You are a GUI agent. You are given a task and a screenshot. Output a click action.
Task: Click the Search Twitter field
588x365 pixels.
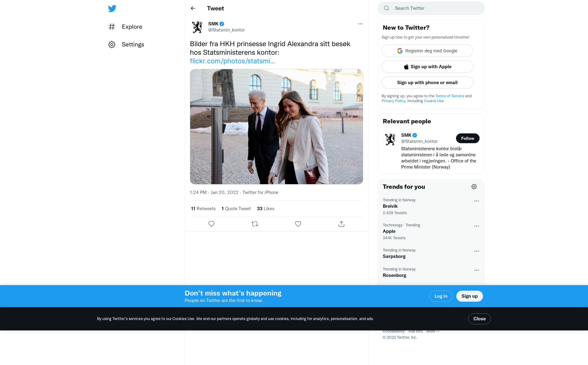(x=431, y=8)
